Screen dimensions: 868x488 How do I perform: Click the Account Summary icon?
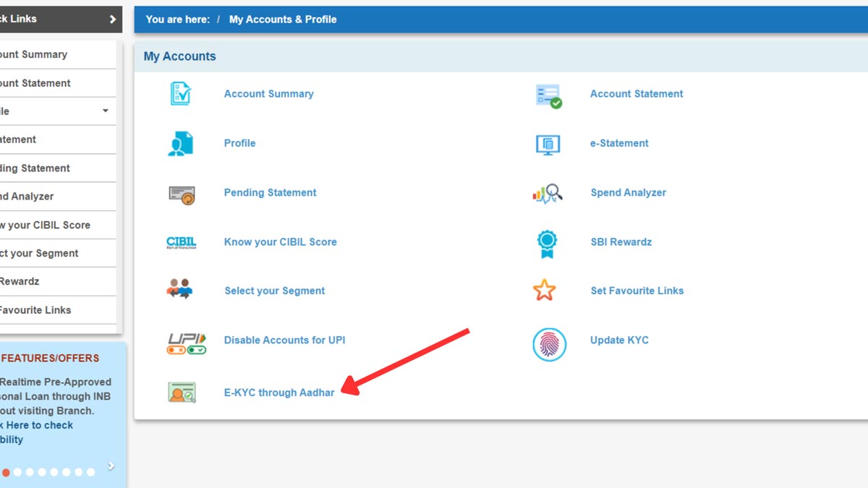pos(182,93)
